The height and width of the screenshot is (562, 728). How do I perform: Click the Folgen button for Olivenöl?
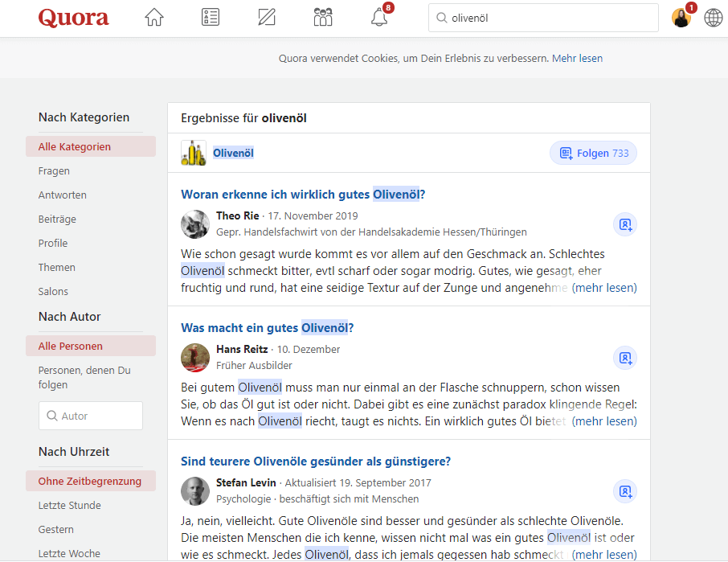click(593, 152)
